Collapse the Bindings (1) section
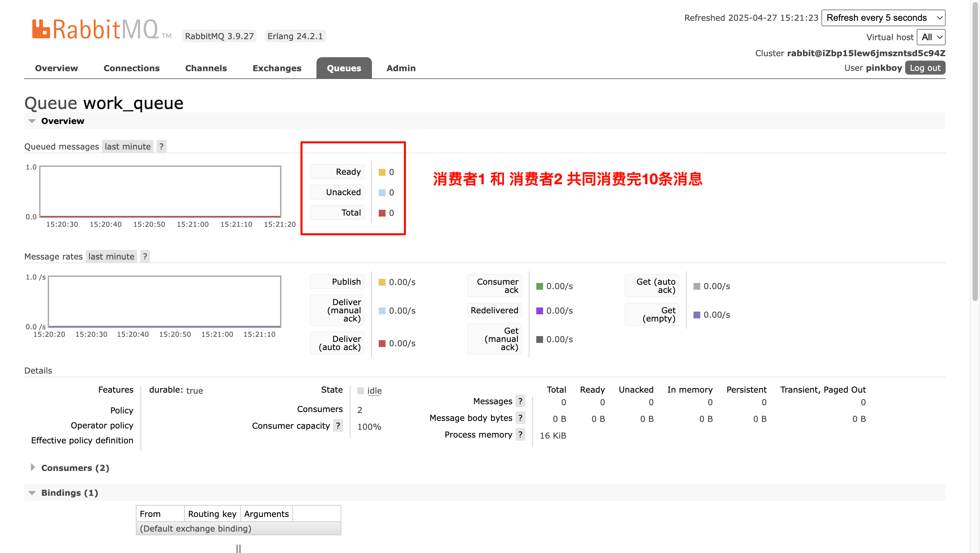This screenshot has width=980, height=553. (69, 493)
